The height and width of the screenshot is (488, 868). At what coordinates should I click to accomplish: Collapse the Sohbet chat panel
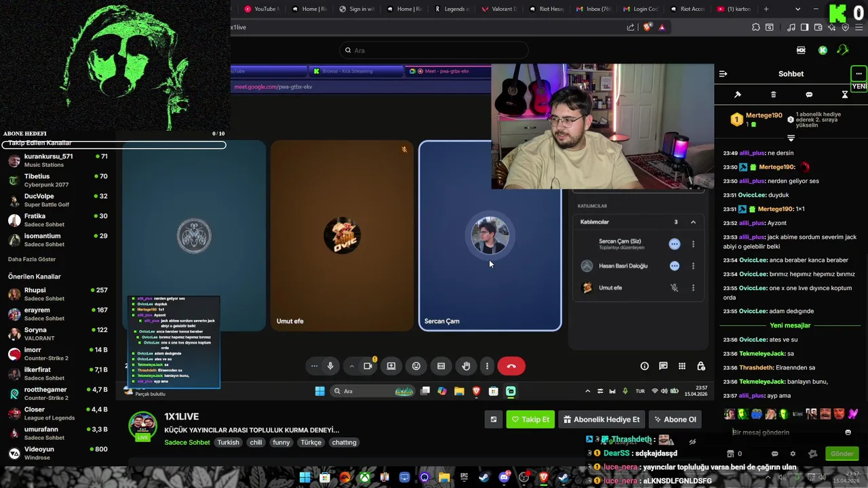click(x=723, y=74)
